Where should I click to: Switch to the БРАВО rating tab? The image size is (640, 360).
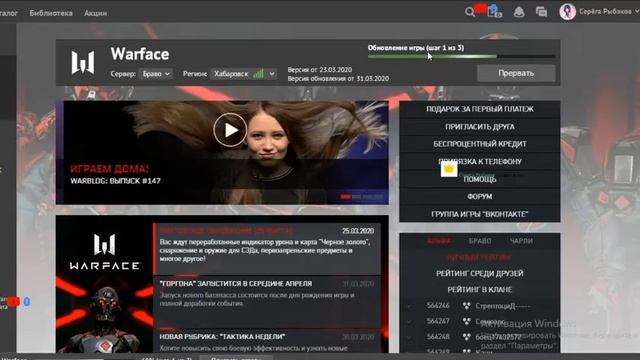480,241
